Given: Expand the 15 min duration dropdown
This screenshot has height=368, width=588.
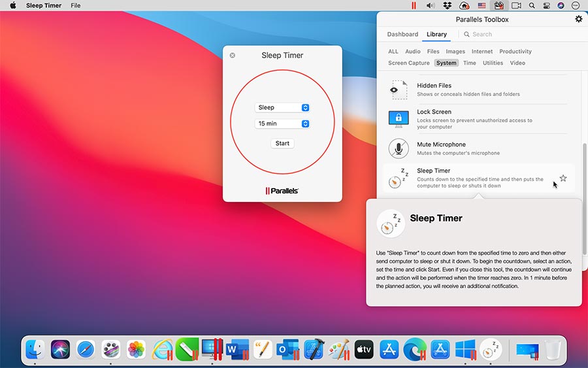Looking at the screenshot, I should [x=282, y=124].
